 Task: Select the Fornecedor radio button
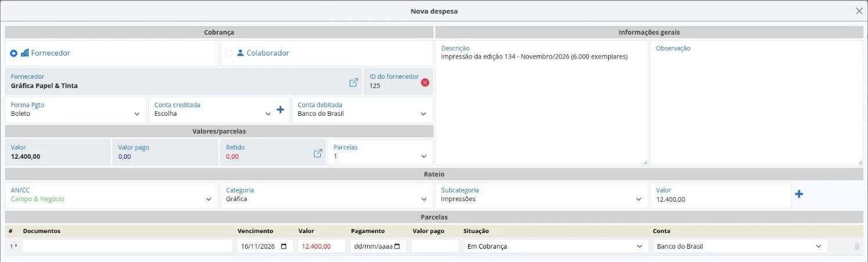click(x=14, y=53)
